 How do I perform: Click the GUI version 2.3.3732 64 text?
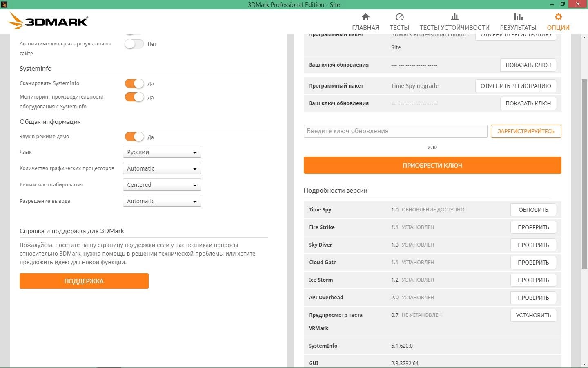tap(405, 363)
